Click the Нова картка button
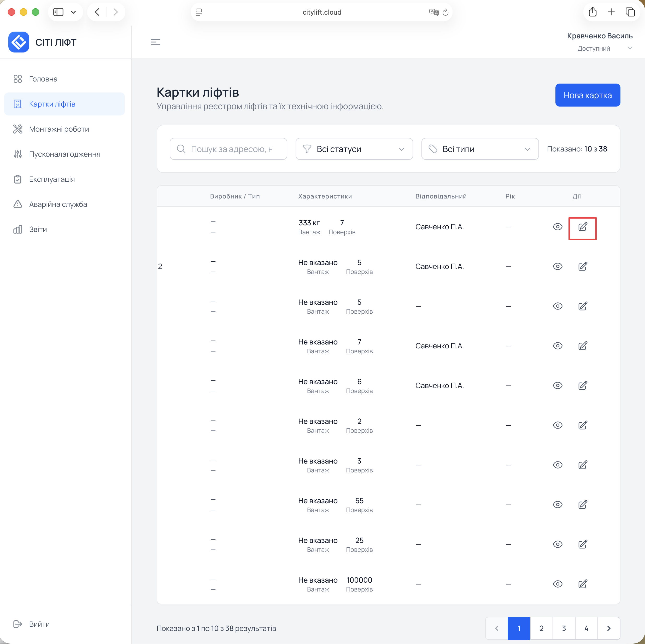 click(x=587, y=95)
